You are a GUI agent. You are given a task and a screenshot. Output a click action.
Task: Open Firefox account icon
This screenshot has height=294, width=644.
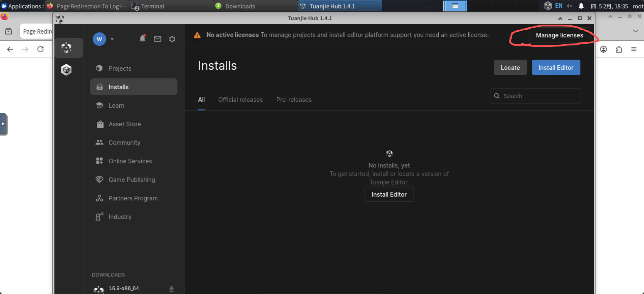click(604, 49)
